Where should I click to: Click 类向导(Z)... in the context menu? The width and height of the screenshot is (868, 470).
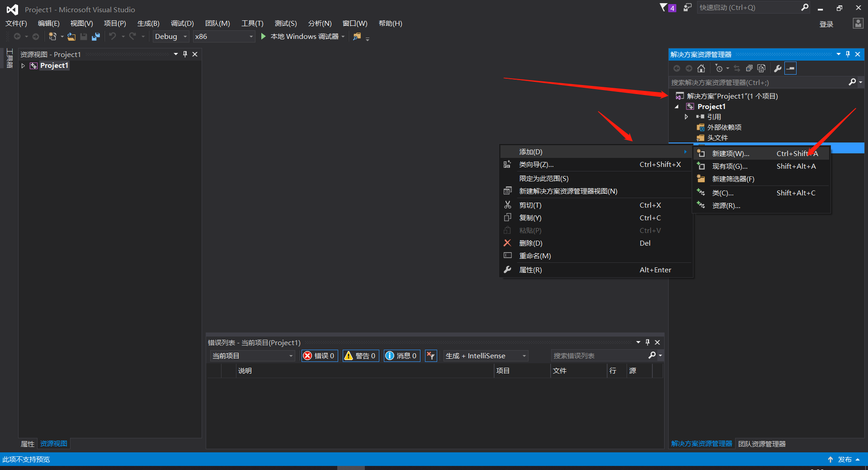click(x=596, y=165)
